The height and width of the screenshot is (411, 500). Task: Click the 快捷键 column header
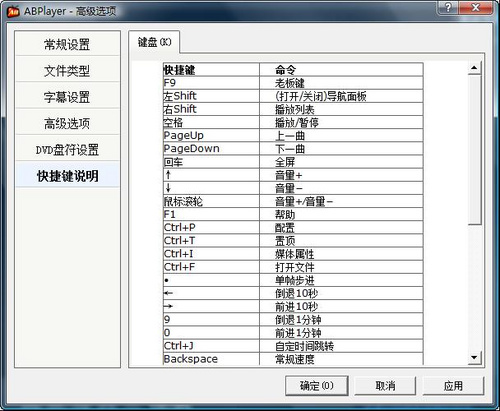pos(211,70)
